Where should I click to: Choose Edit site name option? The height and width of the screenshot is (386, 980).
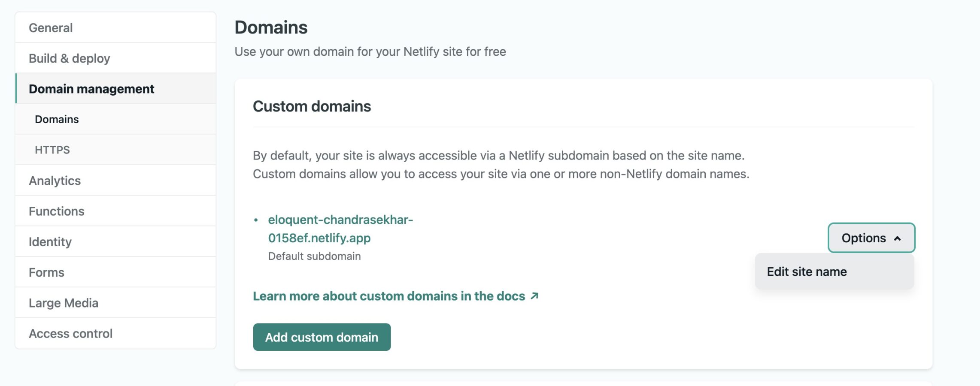click(807, 272)
